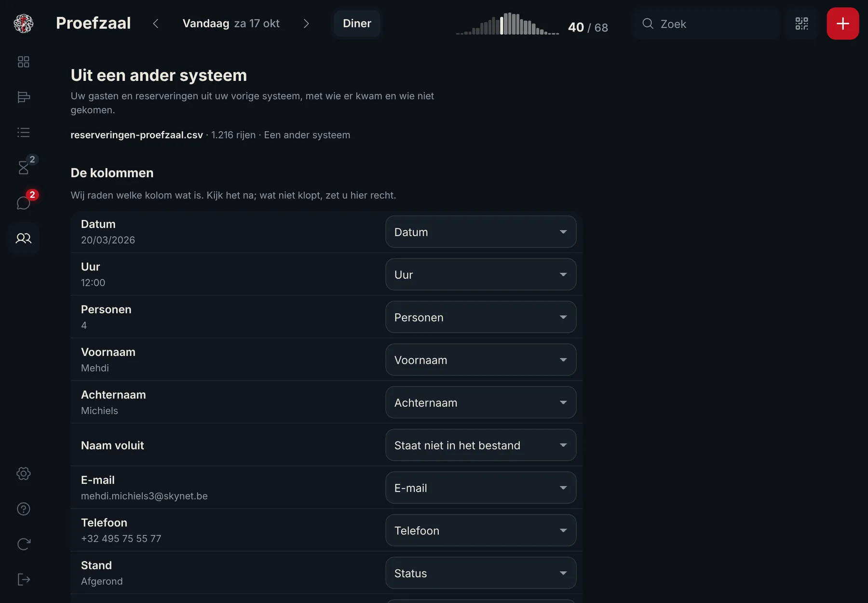
Task: Add new reservation with red plus button
Action: 842,23
